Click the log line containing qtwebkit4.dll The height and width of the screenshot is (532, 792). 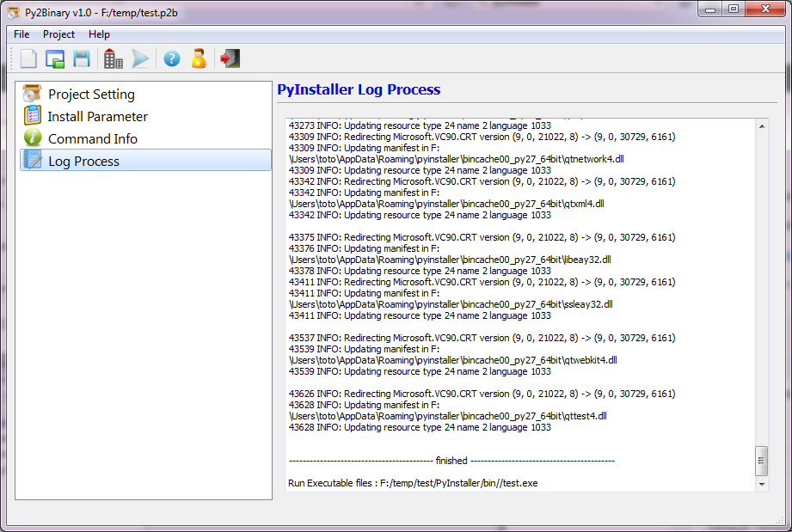click(x=452, y=360)
